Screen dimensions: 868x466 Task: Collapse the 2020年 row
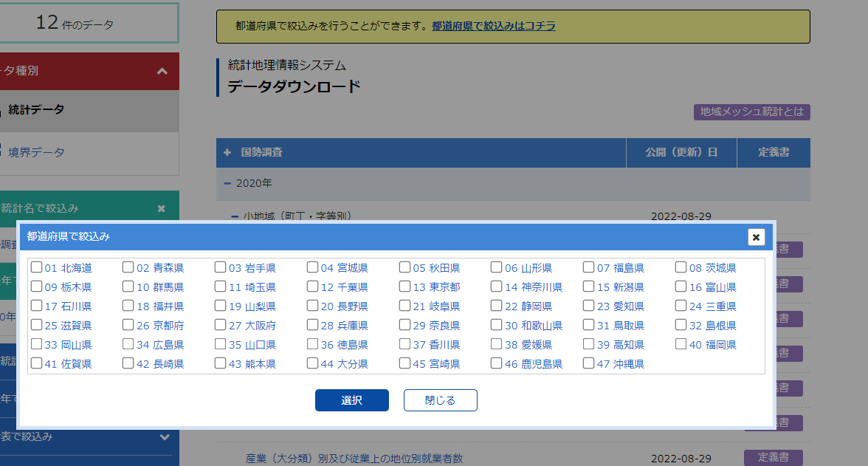(x=513, y=183)
